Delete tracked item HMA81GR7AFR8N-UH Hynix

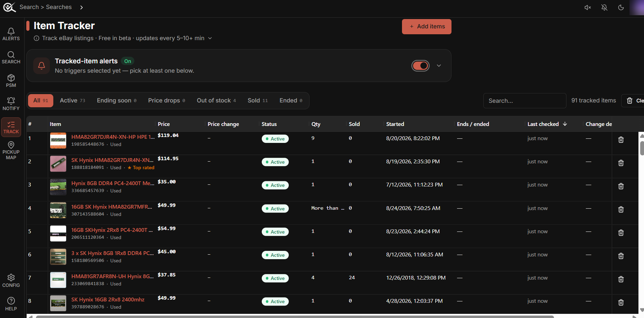(x=621, y=279)
